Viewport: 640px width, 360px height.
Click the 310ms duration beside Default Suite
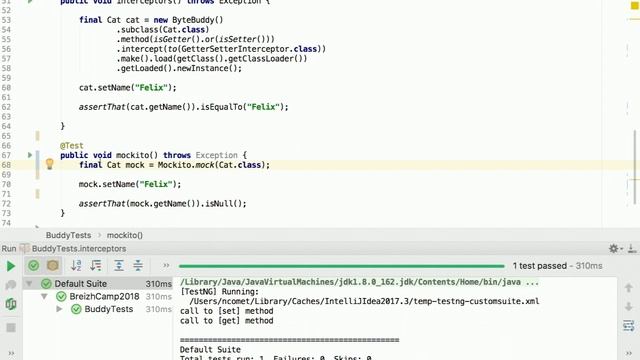(x=158, y=284)
